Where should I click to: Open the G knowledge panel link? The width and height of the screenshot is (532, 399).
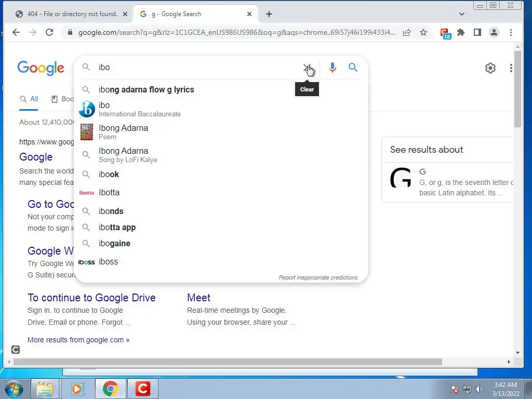click(422, 172)
